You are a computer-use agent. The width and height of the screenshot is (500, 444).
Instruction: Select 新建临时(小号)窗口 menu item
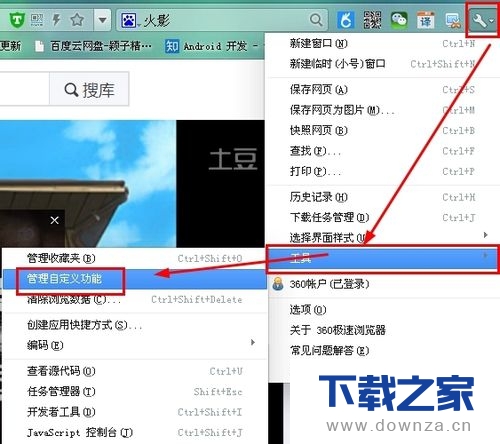tap(383, 64)
